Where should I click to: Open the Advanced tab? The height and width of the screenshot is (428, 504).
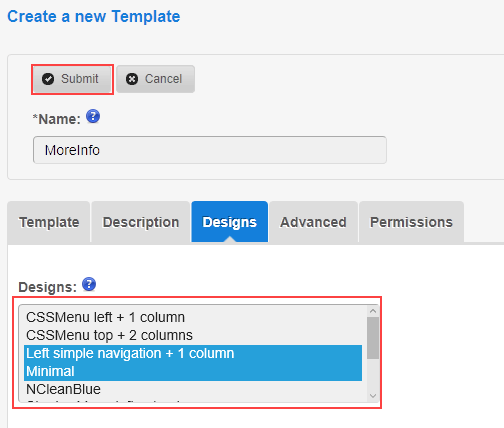point(313,222)
